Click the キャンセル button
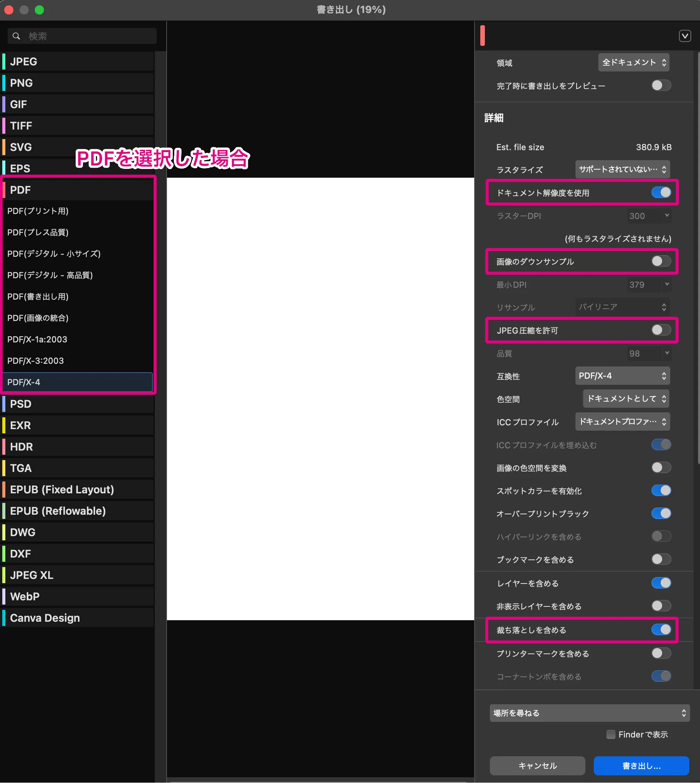 (x=537, y=765)
